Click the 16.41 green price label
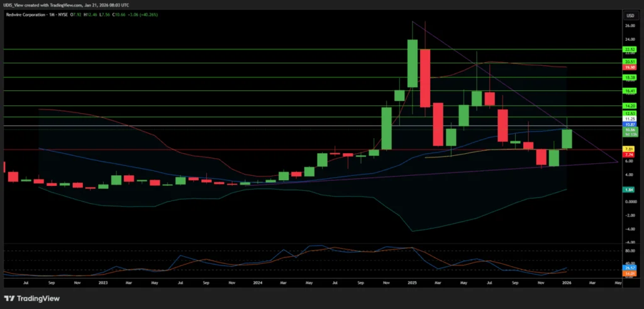 pyautogui.click(x=630, y=90)
